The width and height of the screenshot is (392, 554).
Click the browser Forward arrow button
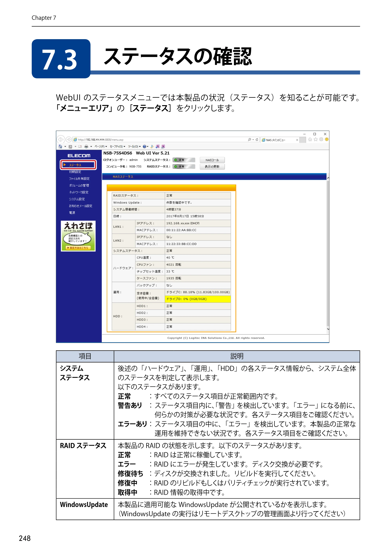[x=69, y=139]
